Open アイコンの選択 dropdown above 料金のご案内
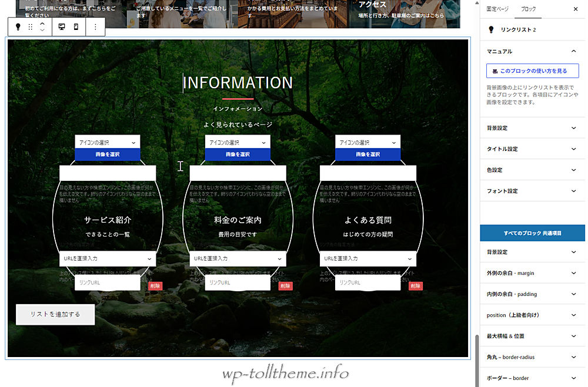 238,142
